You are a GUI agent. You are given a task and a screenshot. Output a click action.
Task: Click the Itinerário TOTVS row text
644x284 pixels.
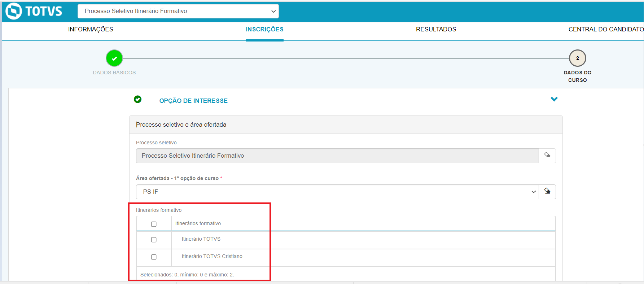[201, 239]
